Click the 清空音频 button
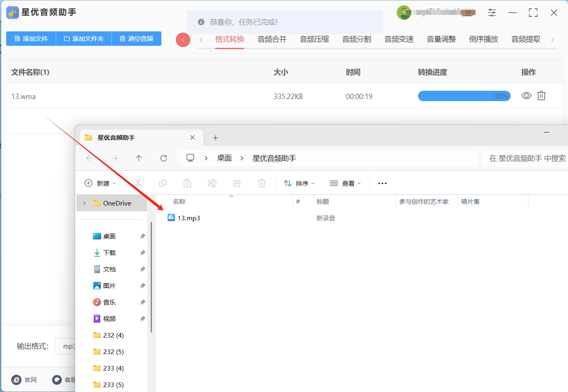The height and width of the screenshot is (392, 568). (x=137, y=39)
